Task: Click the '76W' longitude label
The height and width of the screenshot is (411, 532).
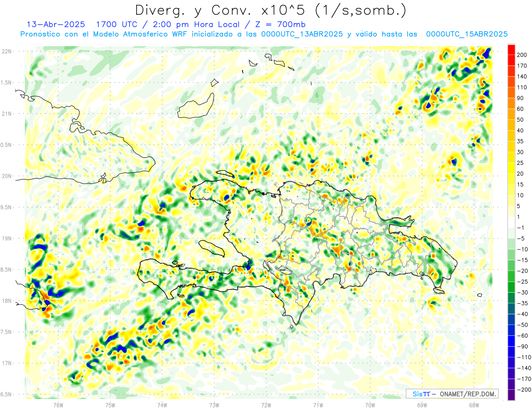Action: pyautogui.click(x=58, y=405)
